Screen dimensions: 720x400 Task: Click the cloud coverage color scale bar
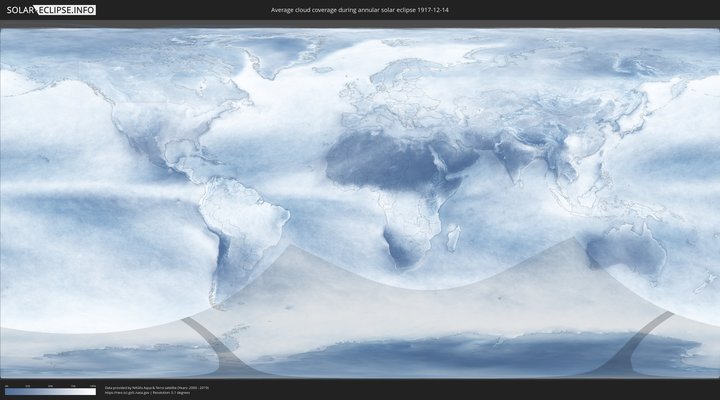pyautogui.click(x=50, y=391)
